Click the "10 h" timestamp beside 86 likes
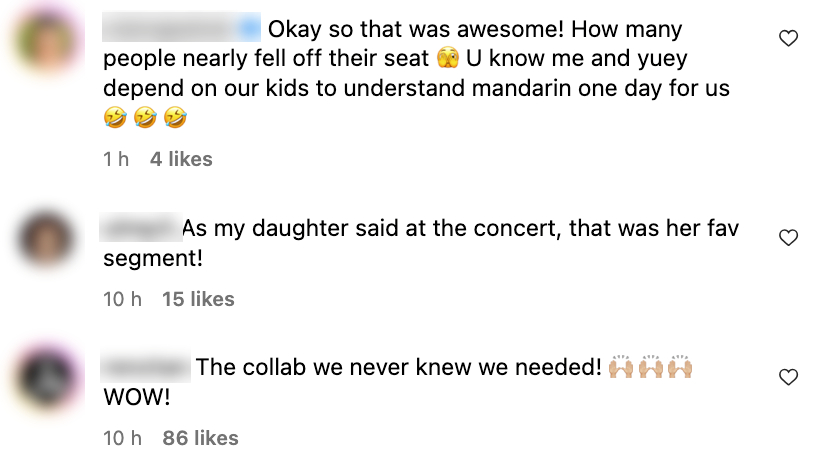Screen dimensions: 814x461 (123, 438)
